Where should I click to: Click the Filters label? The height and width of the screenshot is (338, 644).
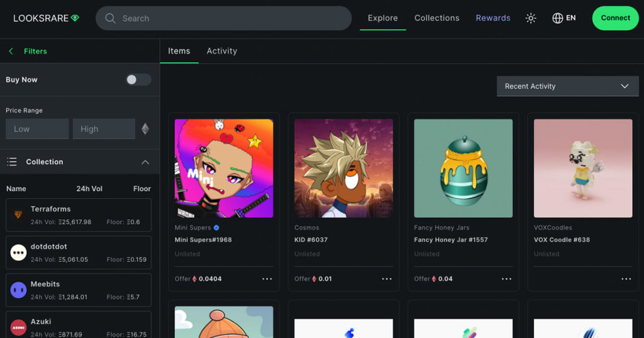click(35, 52)
